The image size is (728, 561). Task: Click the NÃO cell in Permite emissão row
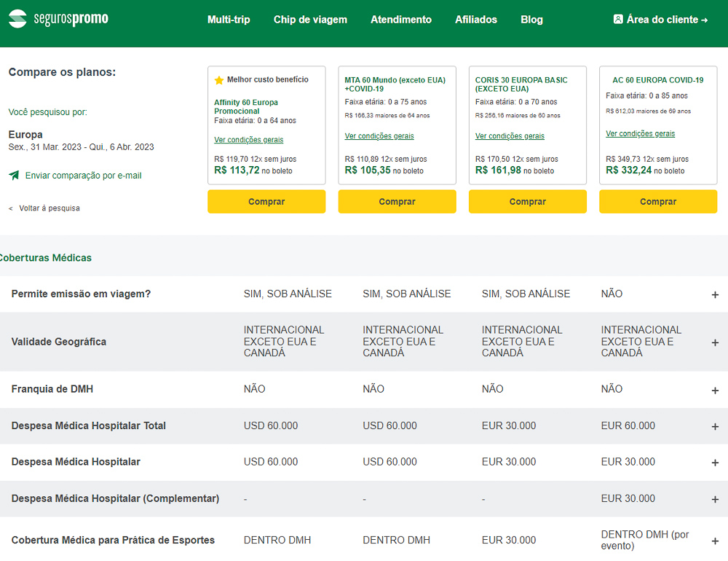point(612,294)
